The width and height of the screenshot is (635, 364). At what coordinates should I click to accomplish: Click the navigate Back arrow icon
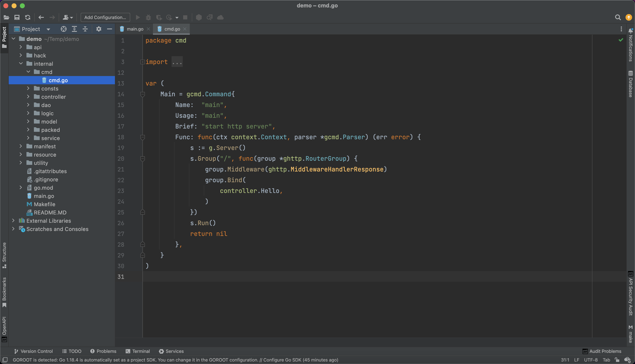41,17
